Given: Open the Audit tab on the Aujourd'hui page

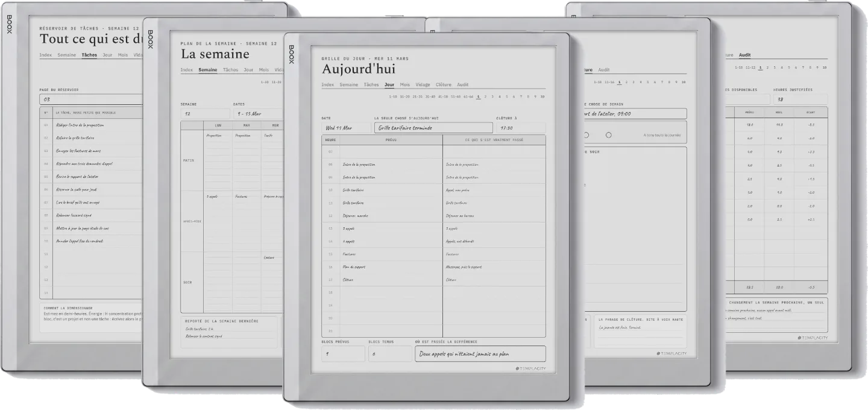Looking at the screenshot, I should click(463, 84).
